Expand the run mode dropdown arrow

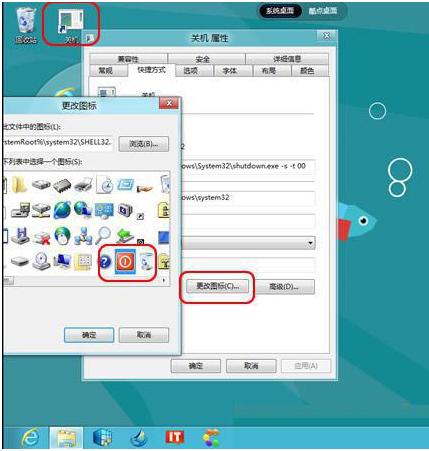(x=310, y=243)
